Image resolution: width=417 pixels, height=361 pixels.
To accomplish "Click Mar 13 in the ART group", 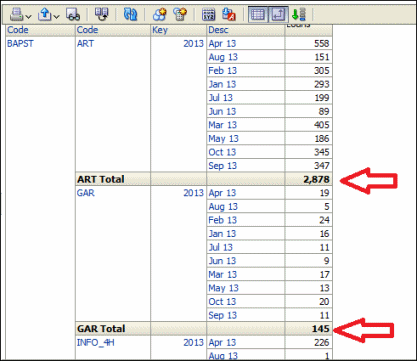I will 223,125.
